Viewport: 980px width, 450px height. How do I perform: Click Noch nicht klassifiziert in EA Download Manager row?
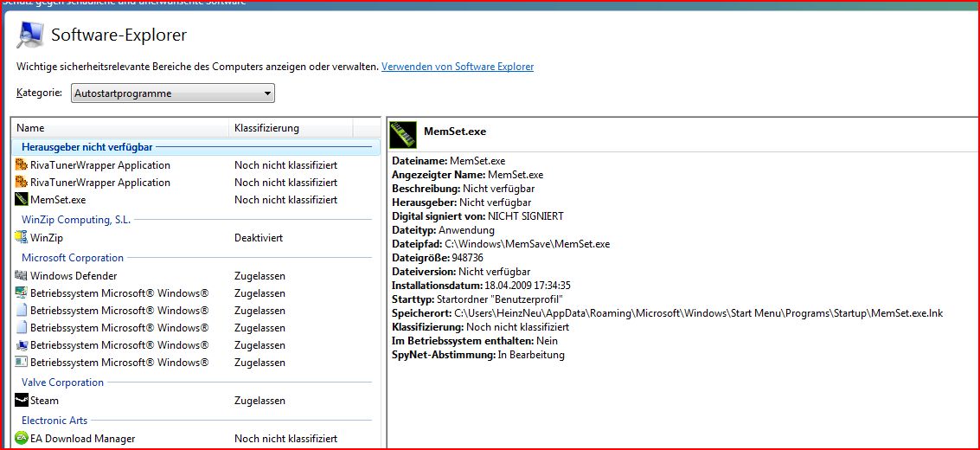286,439
